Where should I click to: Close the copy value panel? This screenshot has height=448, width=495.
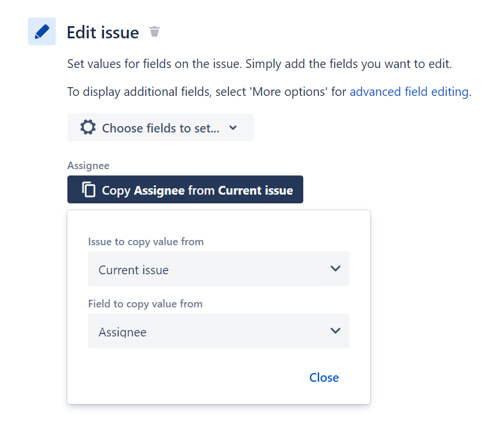click(x=324, y=377)
